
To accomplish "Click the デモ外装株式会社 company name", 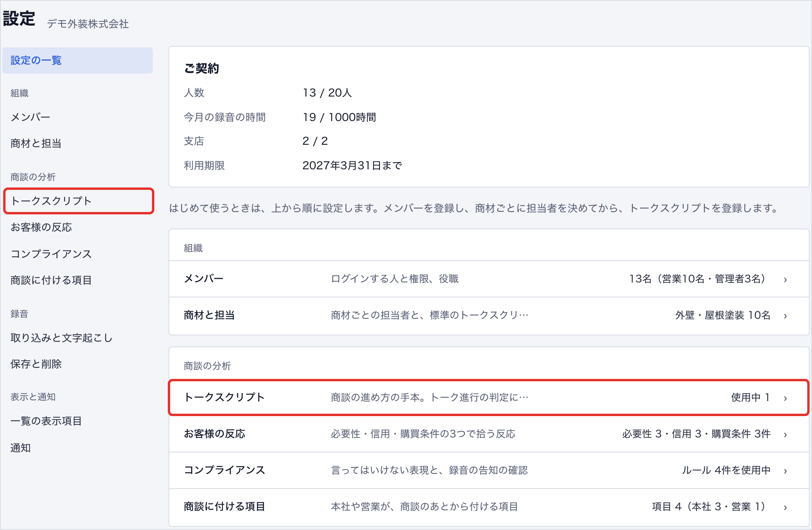I will click(x=88, y=24).
